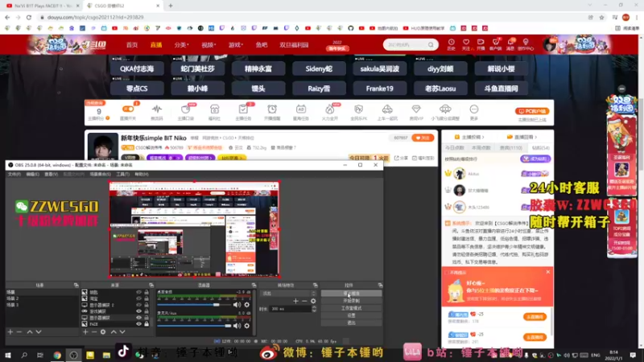Open gear settings for 桌面音频 mixer track
This screenshot has height=362, width=644.
[247, 305]
